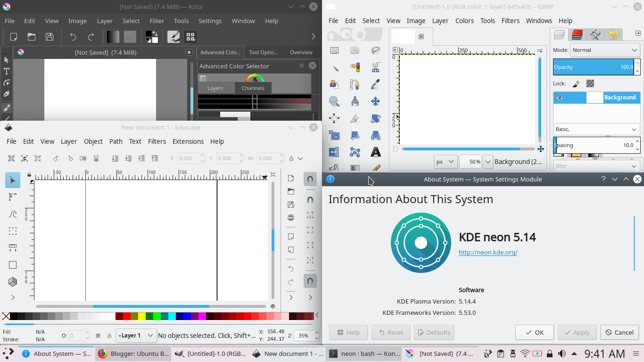644x362 pixels.
Task: Select Inkscape's node editing tool
Action: 13,197
